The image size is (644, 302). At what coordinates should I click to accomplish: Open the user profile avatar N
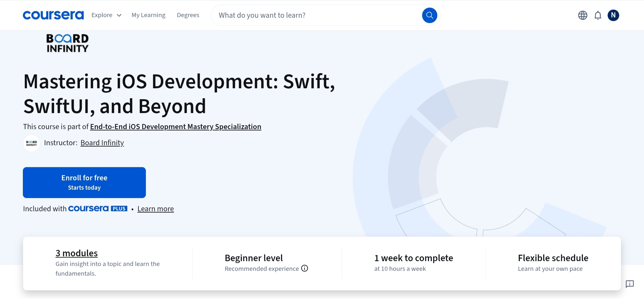[x=613, y=15]
